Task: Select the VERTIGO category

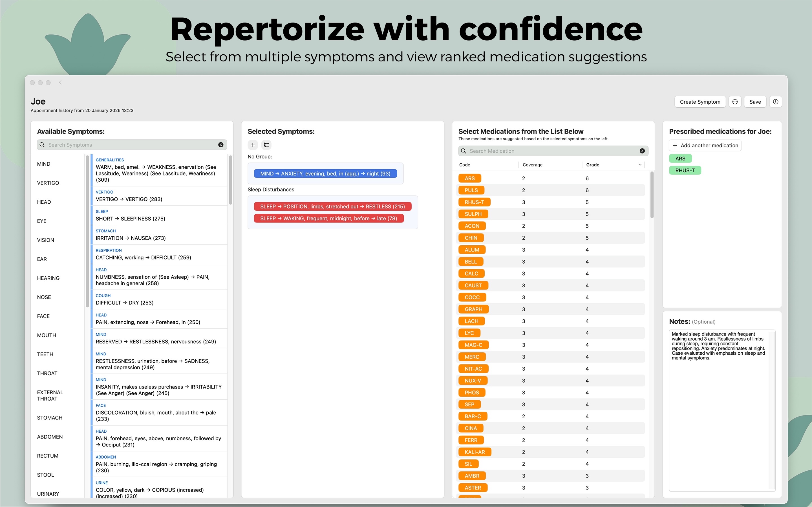Action: click(x=48, y=183)
